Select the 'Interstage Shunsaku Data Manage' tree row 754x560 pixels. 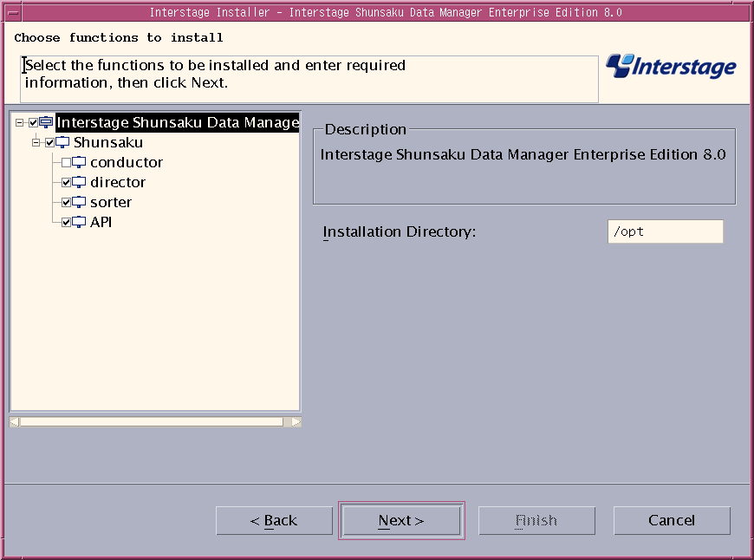click(x=178, y=122)
